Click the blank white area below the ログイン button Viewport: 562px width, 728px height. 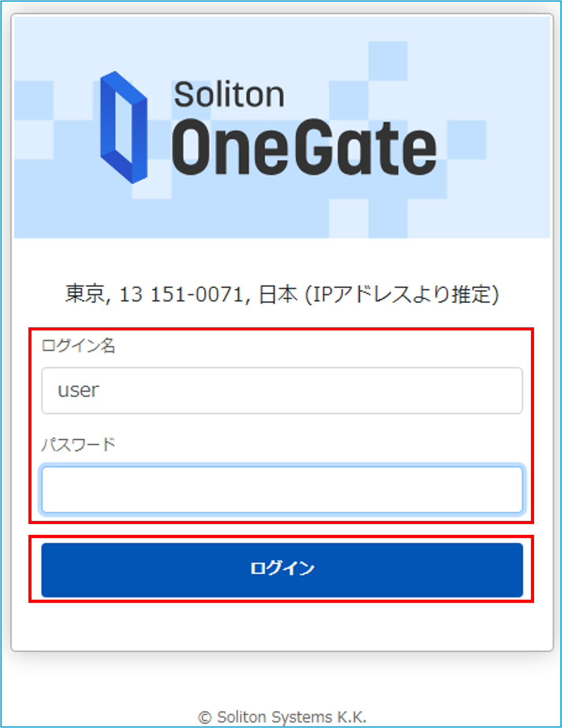(282, 626)
